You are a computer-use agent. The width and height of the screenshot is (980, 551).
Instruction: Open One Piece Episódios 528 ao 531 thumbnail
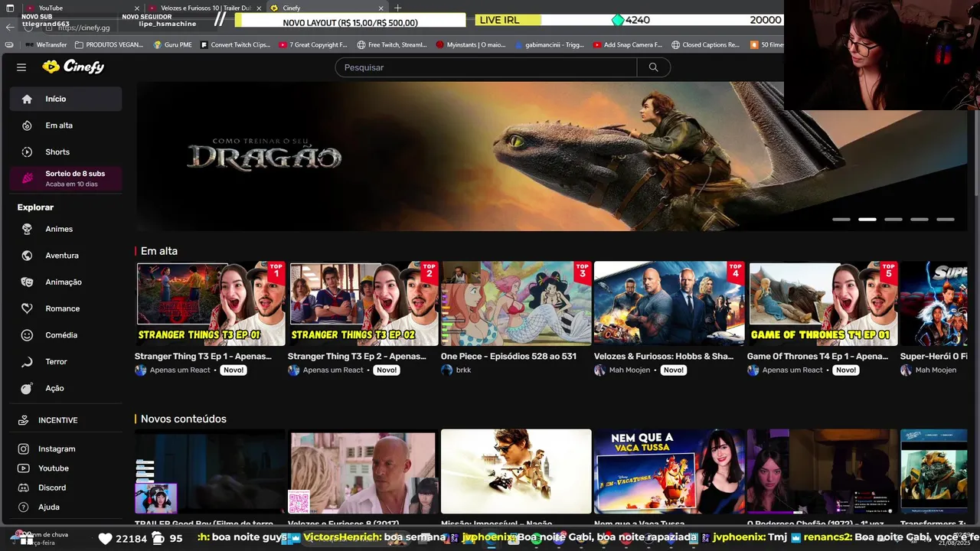(516, 304)
